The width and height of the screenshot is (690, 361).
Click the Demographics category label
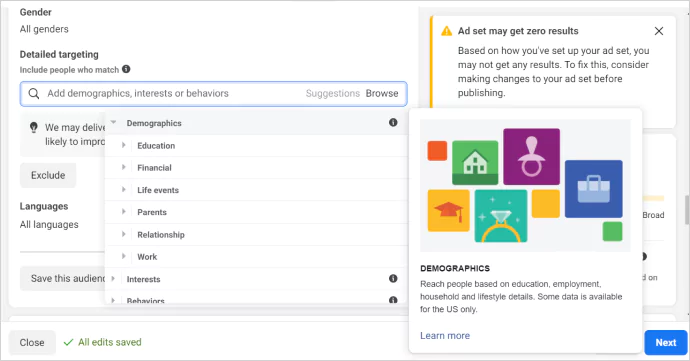point(154,123)
